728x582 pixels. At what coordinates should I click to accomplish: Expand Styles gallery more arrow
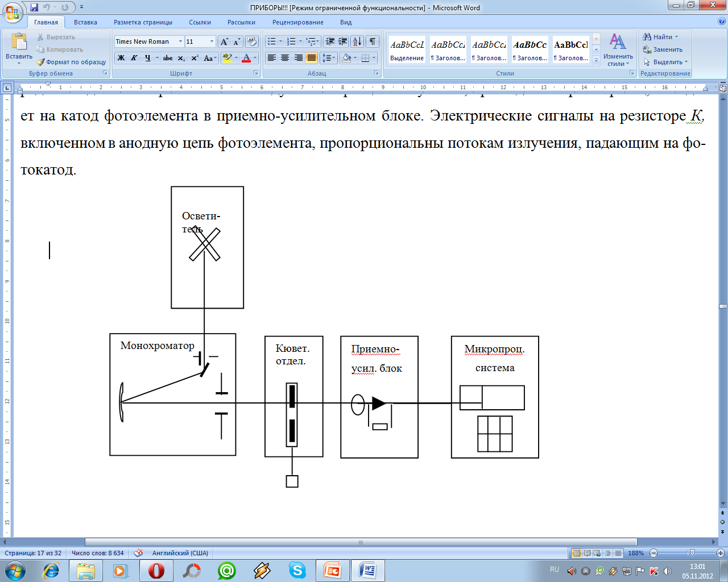(x=596, y=61)
